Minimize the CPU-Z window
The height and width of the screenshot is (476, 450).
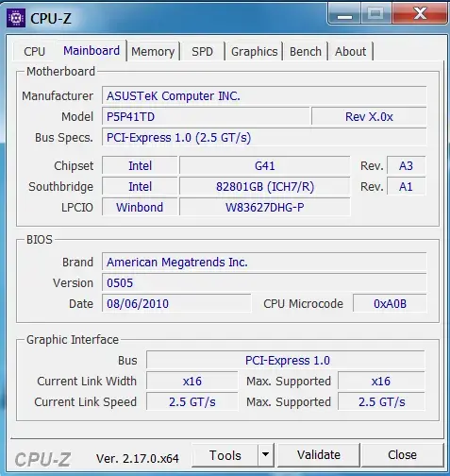click(x=344, y=14)
